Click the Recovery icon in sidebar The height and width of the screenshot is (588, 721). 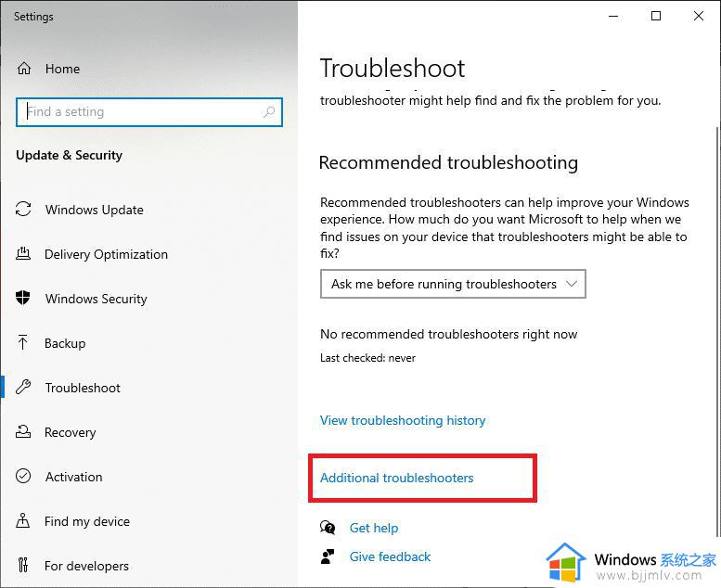[23, 431]
